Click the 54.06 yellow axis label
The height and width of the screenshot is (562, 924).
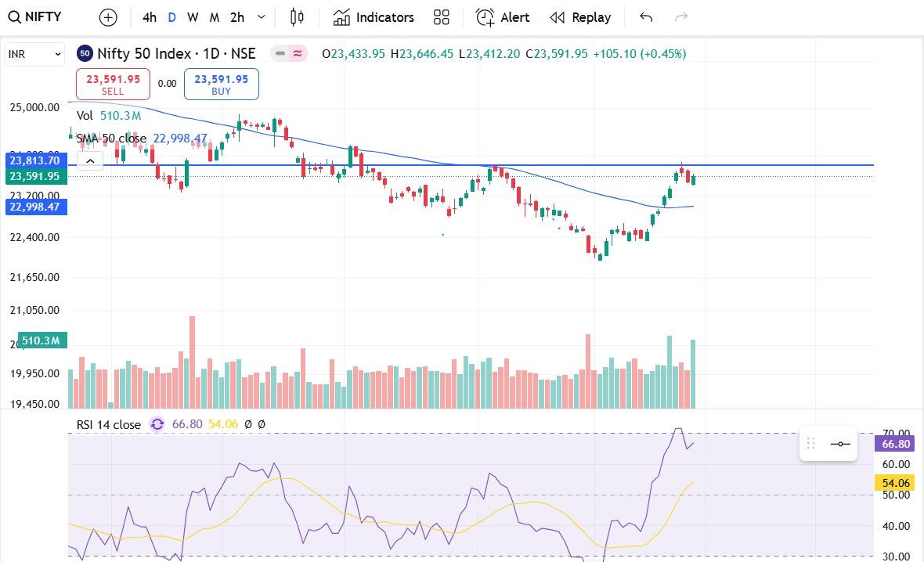click(895, 483)
